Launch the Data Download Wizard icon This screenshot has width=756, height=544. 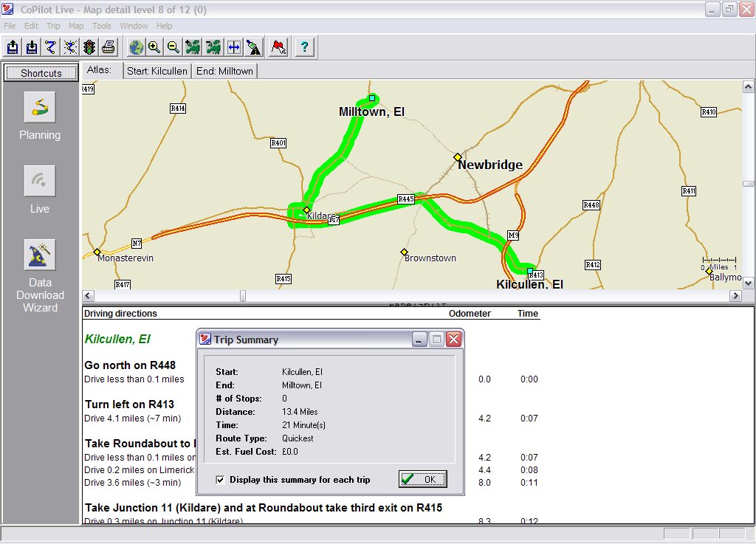[40, 255]
